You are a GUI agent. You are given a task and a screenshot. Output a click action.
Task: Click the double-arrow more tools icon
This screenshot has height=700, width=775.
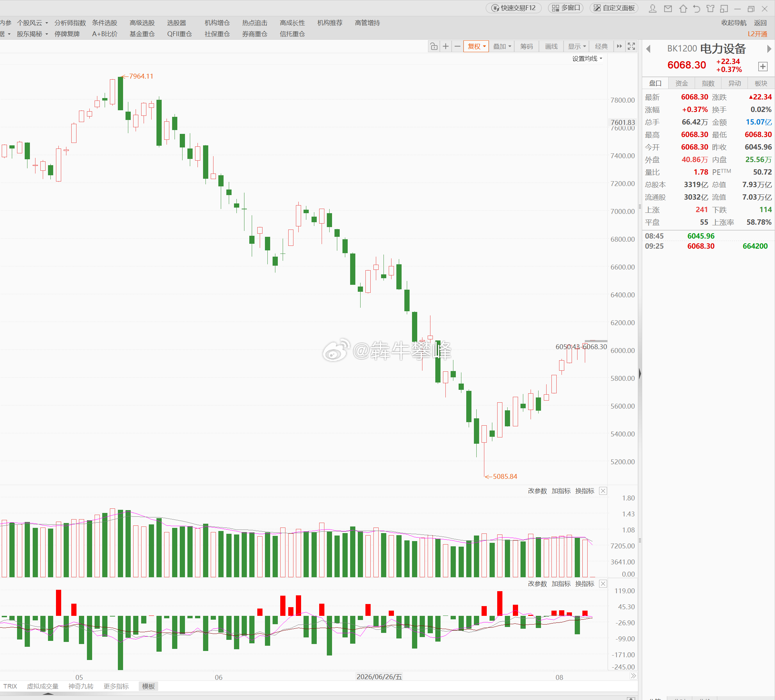pyautogui.click(x=619, y=47)
